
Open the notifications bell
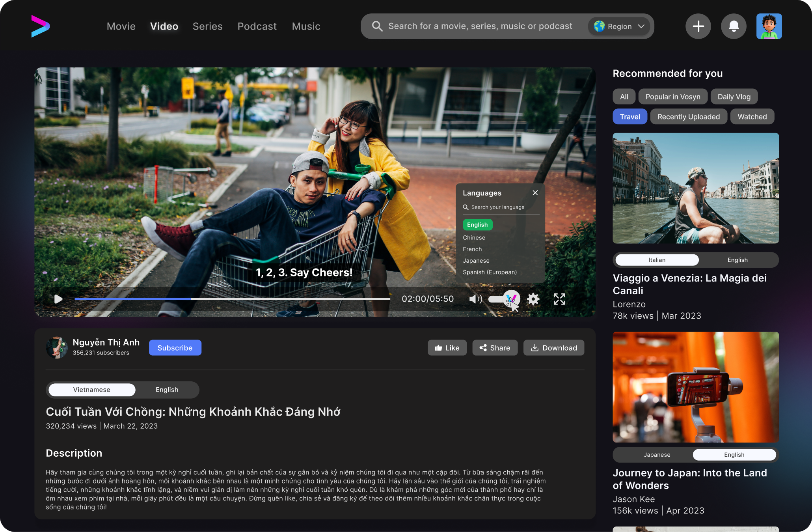(x=734, y=26)
